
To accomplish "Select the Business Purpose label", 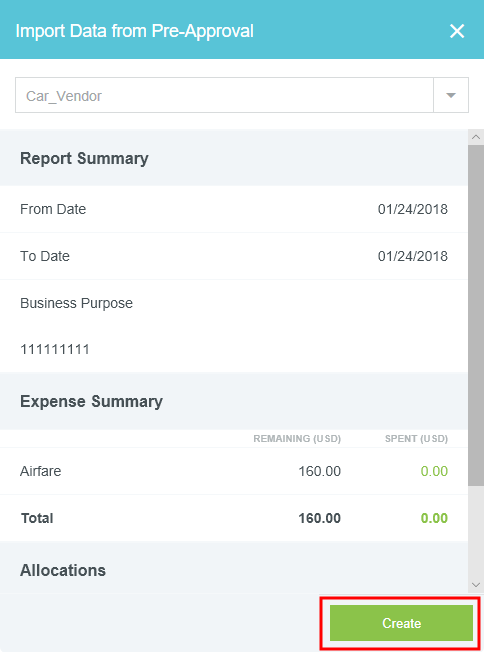I will (x=77, y=303).
